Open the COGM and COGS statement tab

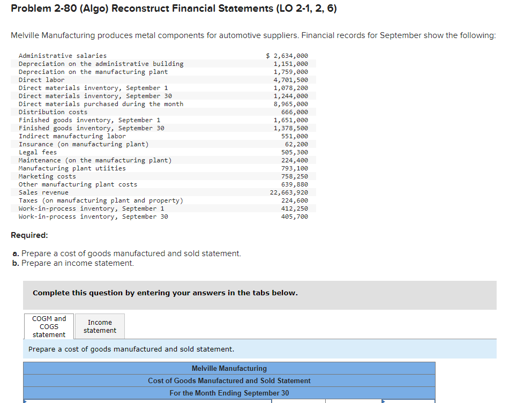coord(49,326)
